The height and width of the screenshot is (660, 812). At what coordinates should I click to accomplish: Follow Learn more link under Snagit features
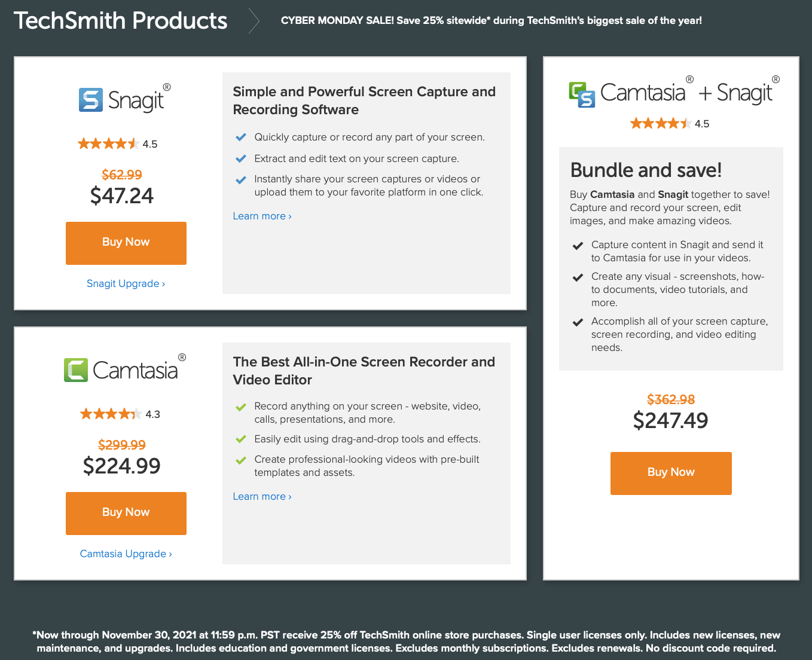coord(262,216)
